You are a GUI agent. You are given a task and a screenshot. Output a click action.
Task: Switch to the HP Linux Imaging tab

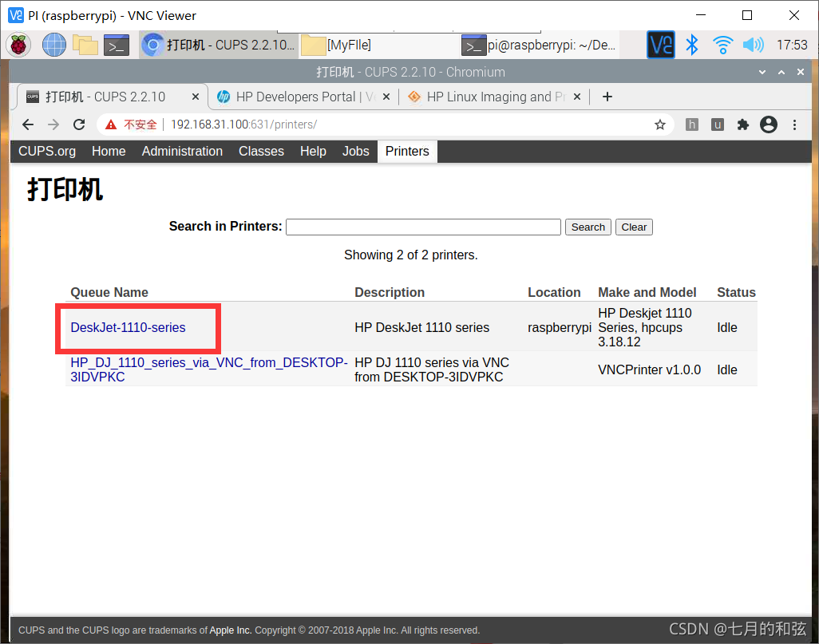493,97
